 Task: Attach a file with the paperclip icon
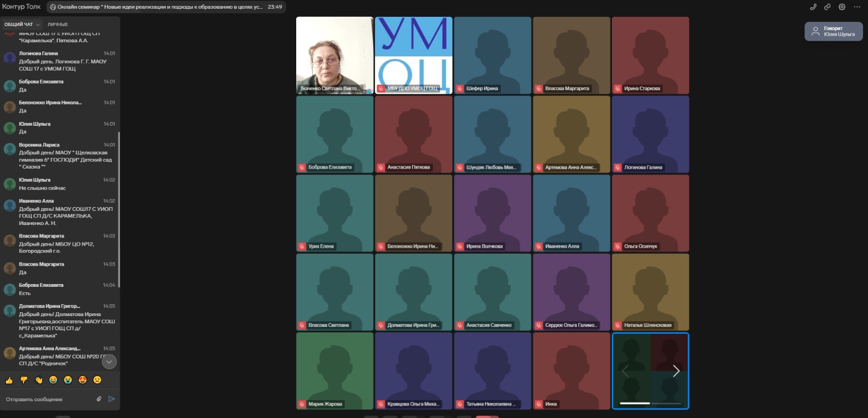click(99, 399)
